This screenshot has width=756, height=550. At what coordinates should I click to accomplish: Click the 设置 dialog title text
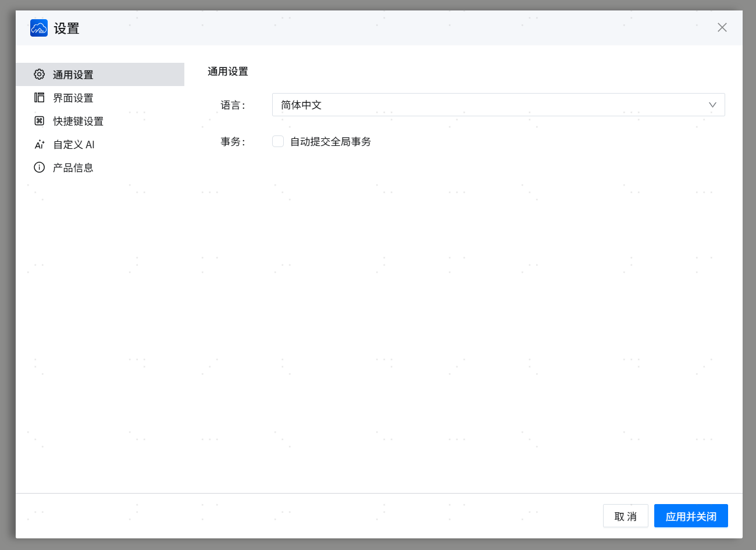coord(66,28)
